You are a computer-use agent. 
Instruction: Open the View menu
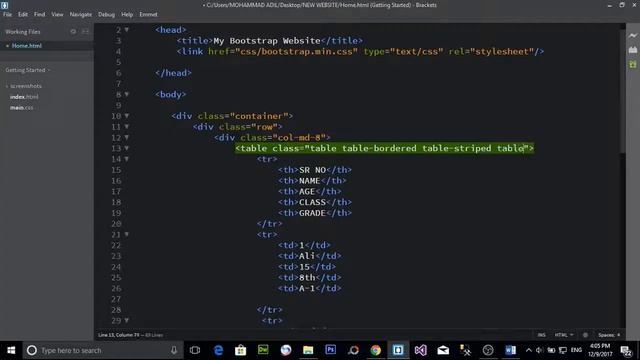coord(57,14)
